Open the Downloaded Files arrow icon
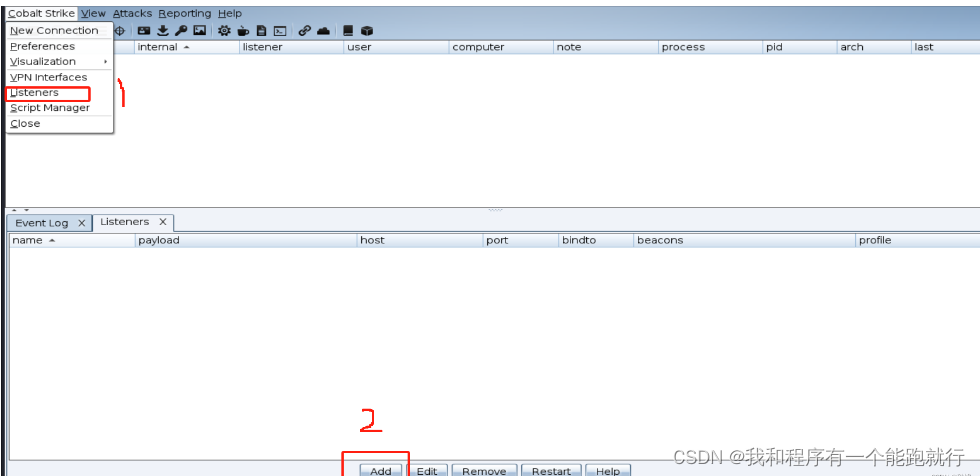The height and width of the screenshot is (476, 980). click(x=163, y=30)
